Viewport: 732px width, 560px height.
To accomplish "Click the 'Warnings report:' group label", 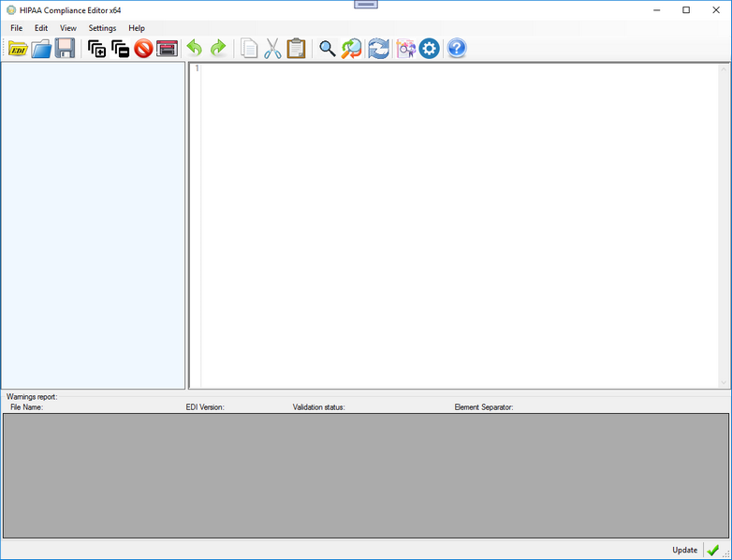I will 32,396.
